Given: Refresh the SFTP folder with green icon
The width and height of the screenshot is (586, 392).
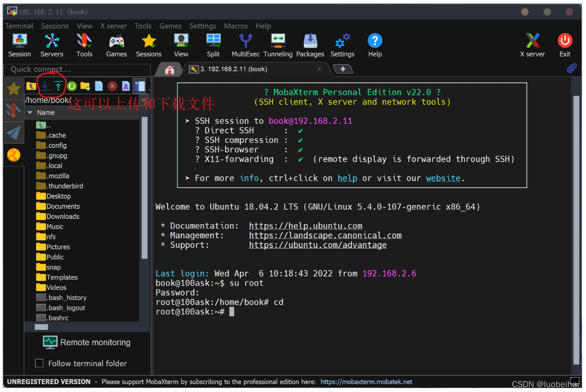Looking at the screenshot, I should (x=71, y=86).
